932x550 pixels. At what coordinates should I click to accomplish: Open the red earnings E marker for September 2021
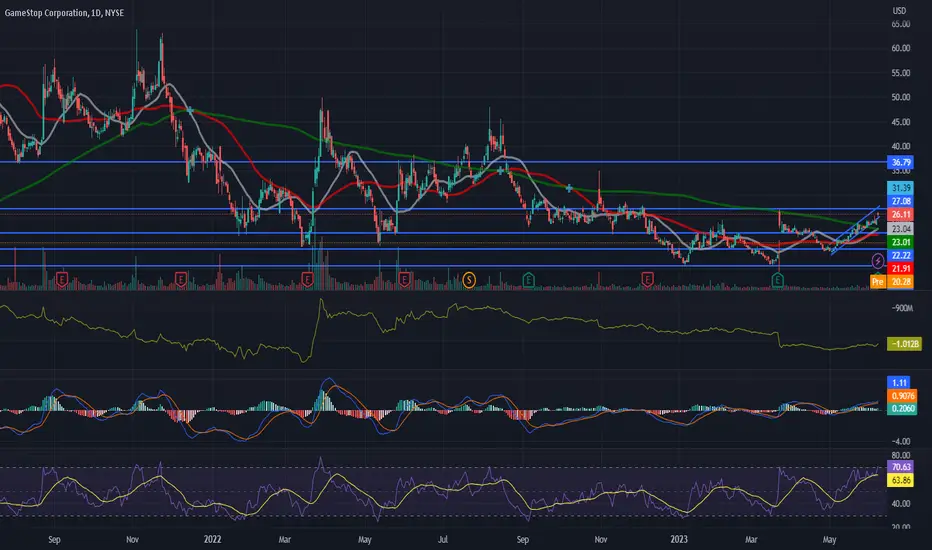(x=61, y=279)
